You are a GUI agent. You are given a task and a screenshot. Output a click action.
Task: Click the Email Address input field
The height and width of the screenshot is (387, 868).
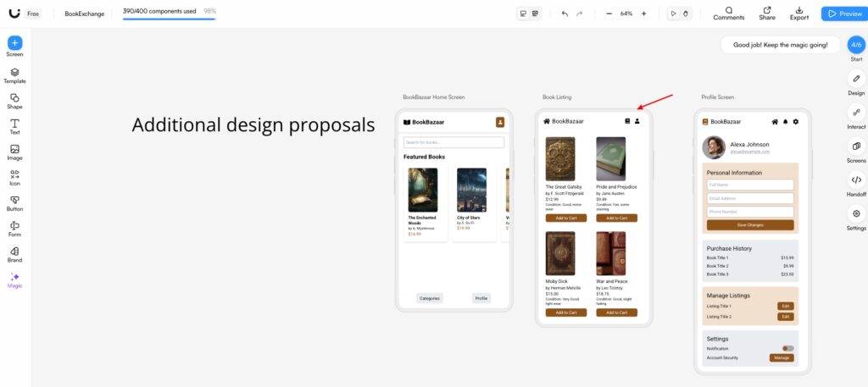pyautogui.click(x=750, y=198)
